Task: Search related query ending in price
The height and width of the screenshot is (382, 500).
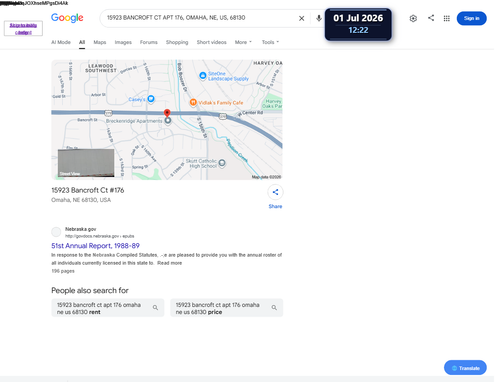Action: click(227, 308)
